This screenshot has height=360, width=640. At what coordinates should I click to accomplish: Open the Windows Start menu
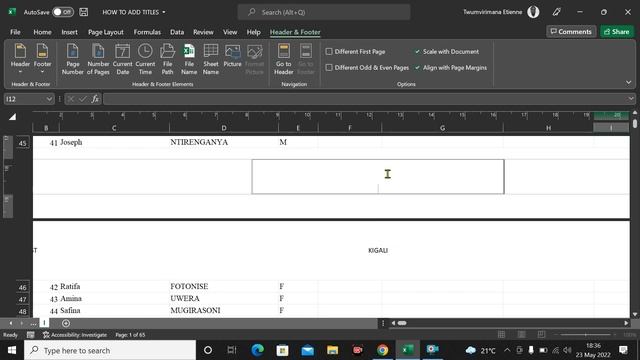(12, 350)
